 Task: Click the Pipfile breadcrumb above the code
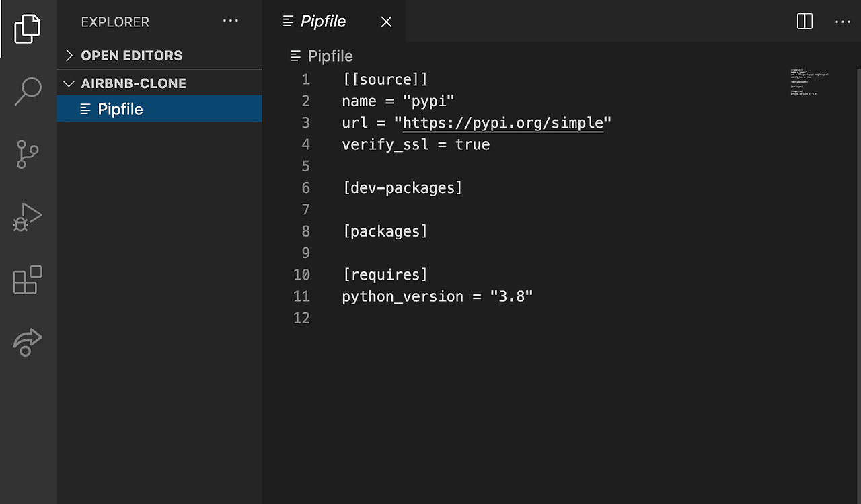click(330, 56)
